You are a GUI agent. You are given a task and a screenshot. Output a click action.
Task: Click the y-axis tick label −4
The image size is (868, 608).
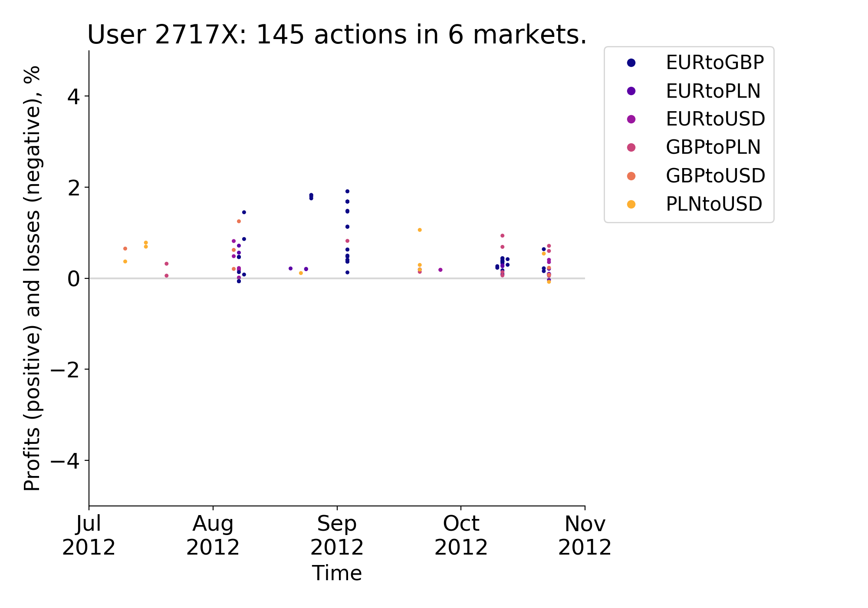(66, 460)
